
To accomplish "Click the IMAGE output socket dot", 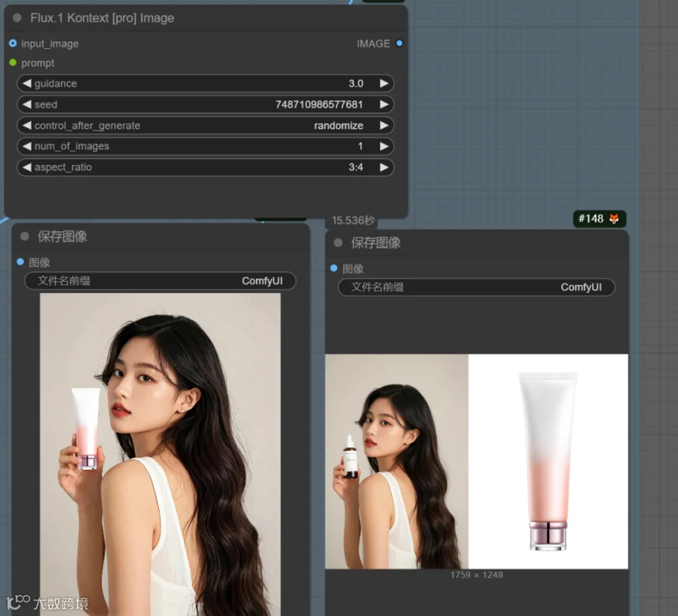I will pos(399,43).
